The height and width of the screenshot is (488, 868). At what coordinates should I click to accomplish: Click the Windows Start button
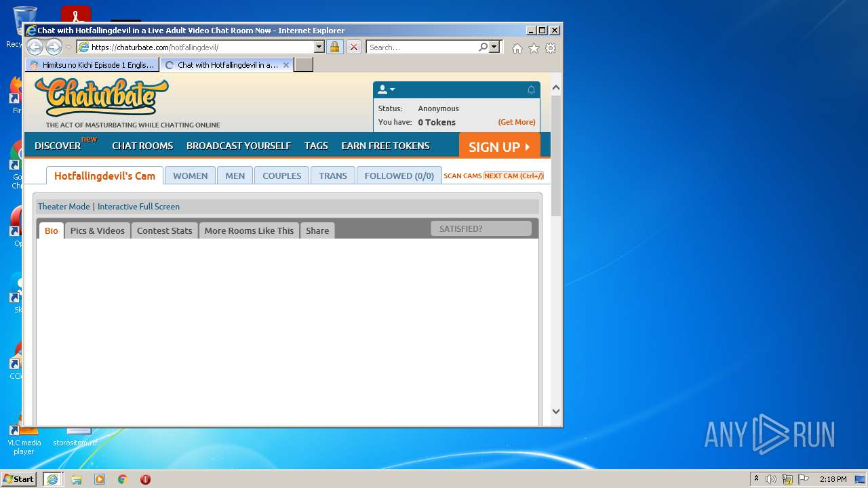pyautogui.click(x=18, y=479)
